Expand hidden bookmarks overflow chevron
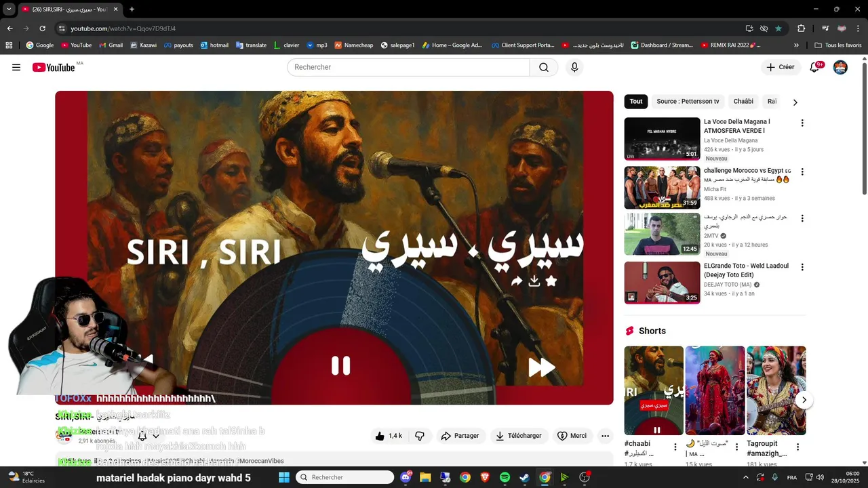 796,45
